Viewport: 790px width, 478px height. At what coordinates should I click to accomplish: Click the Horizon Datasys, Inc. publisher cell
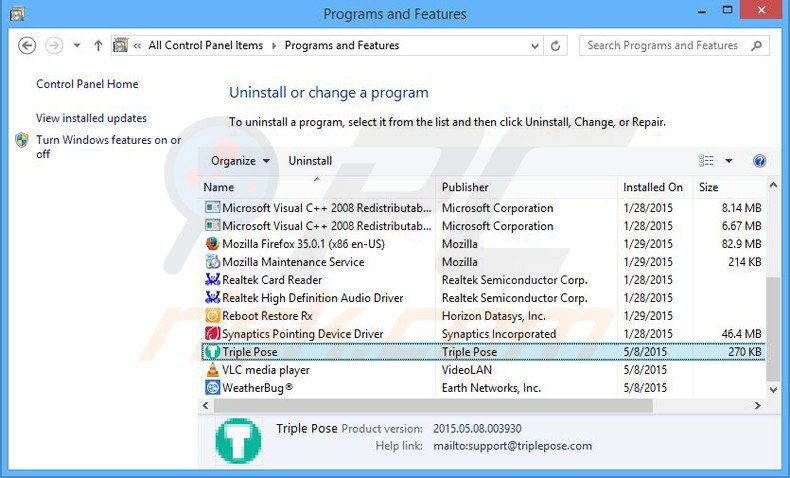pyautogui.click(x=493, y=316)
